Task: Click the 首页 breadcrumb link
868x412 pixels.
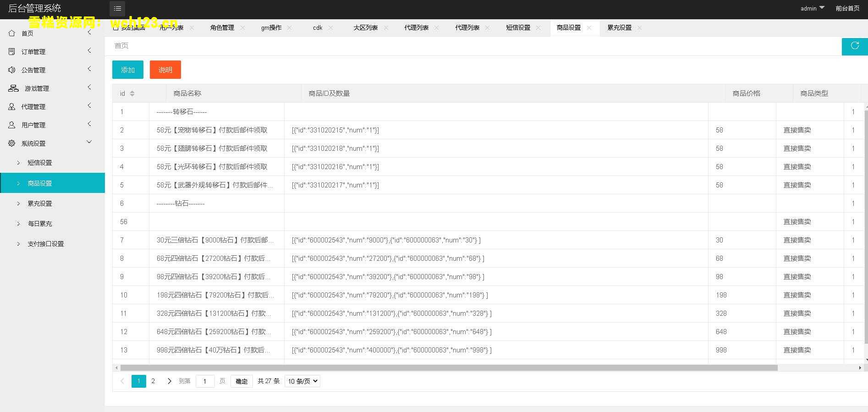Action: coord(121,46)
